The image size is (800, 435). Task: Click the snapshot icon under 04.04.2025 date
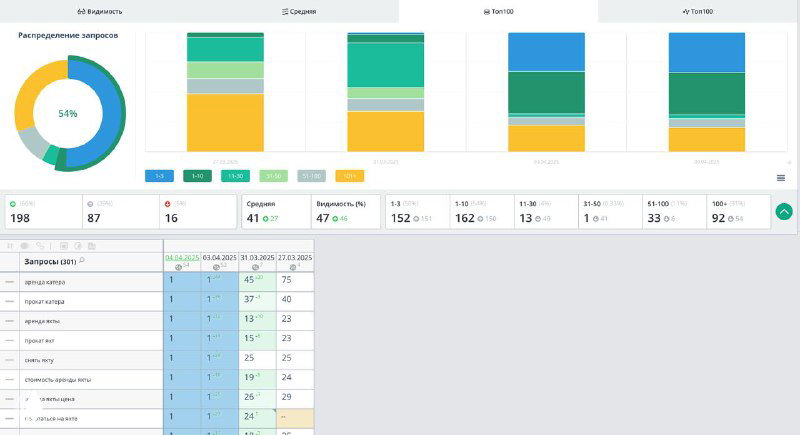point(178,267)
